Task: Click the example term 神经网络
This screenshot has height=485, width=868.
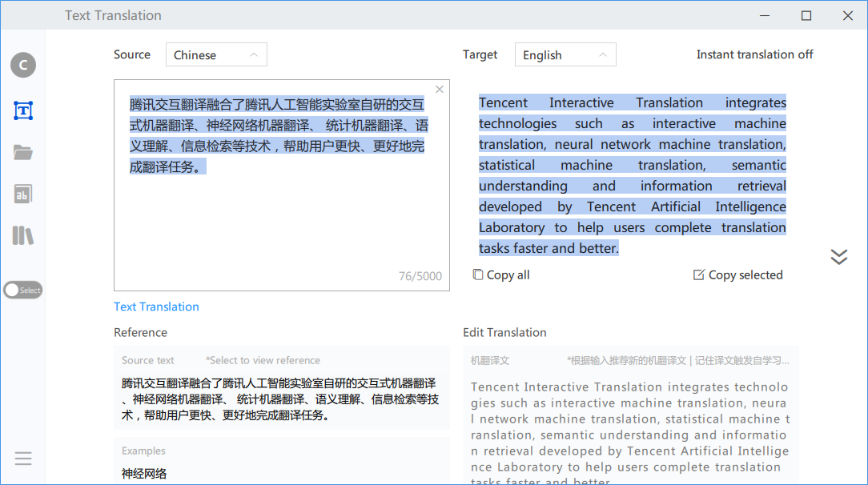Action: [x=144, y=474]
